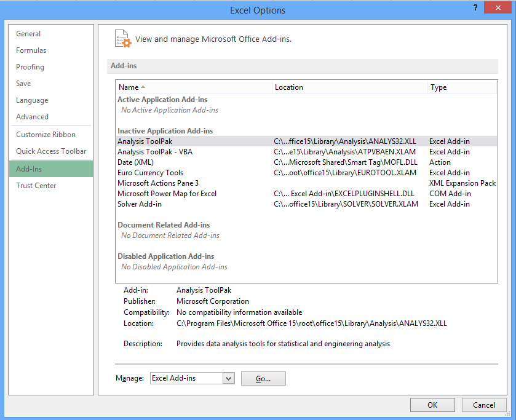Click the ANALYS32.XLL location path in list
This screenshot has height=420, width=516.
[345, 141]
